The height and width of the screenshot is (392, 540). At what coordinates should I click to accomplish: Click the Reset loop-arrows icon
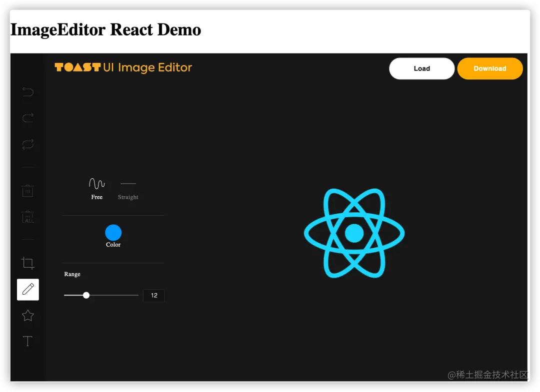tap(28, 144)
